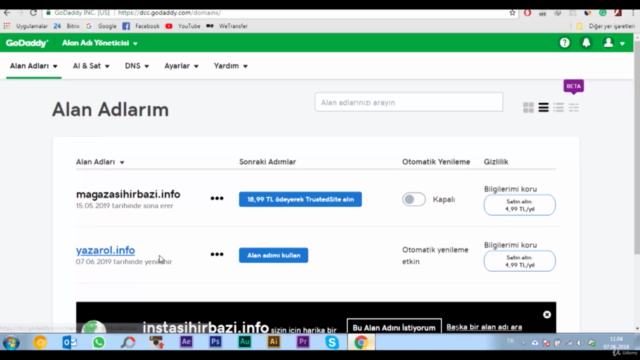This screenshot has height=360, width=640.
Task: Open Facebook bookmark
Action: pyautogui.click(x=141, y=26)
